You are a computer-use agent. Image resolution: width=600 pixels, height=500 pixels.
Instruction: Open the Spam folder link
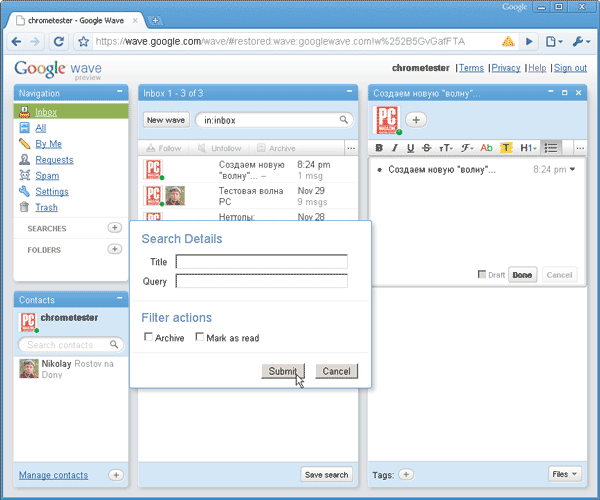pyautogui.click(x=47, y=176)
